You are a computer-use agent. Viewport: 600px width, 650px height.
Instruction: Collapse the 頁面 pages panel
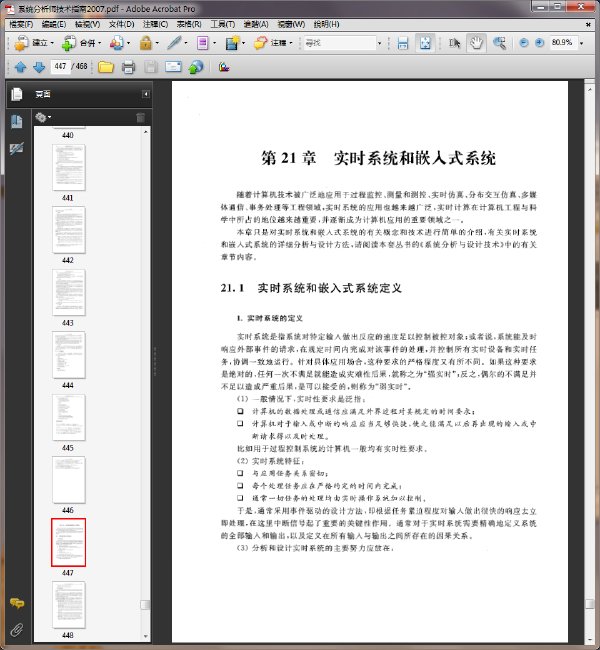point(146,94)
